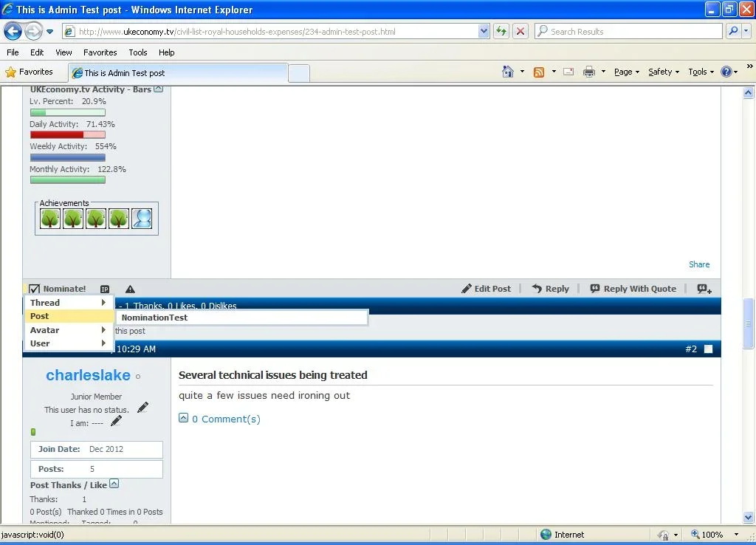This screenshot has height=545, width=756.
Task: Select Post in nomination menu
Action: coord(69,316)
